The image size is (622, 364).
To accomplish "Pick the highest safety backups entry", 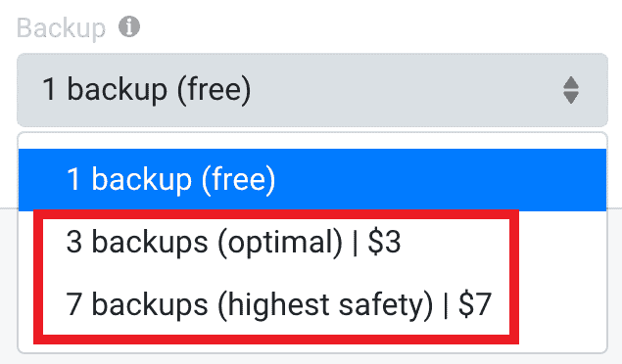I will (x=312, y=303).
